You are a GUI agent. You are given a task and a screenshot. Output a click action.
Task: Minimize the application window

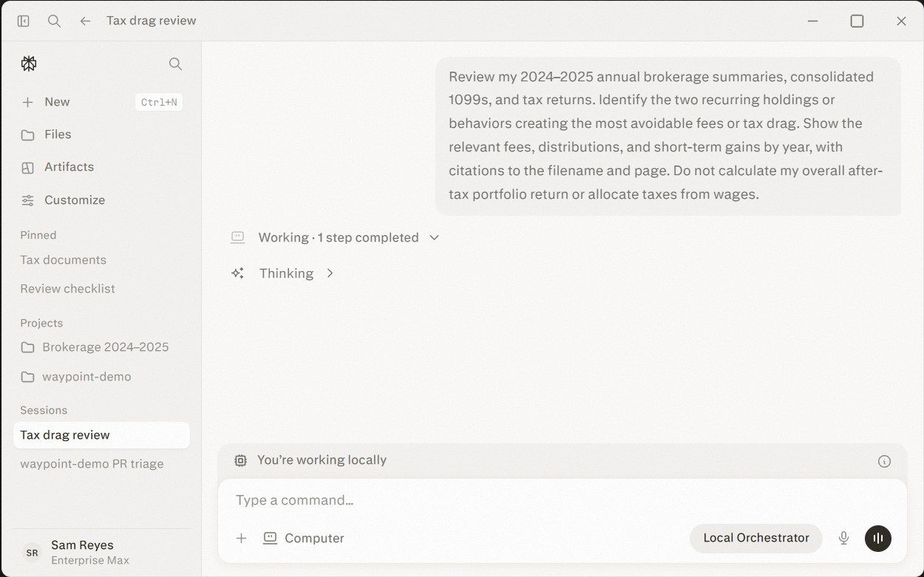pyautogui.click(x=812, y=21)
